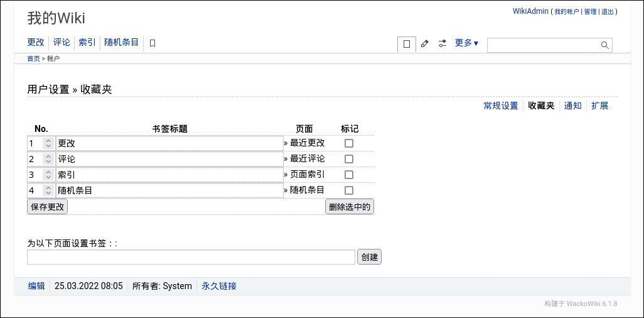Click the 页面索引 page text
The image size is (644, 318).
[x=307, y=174]
